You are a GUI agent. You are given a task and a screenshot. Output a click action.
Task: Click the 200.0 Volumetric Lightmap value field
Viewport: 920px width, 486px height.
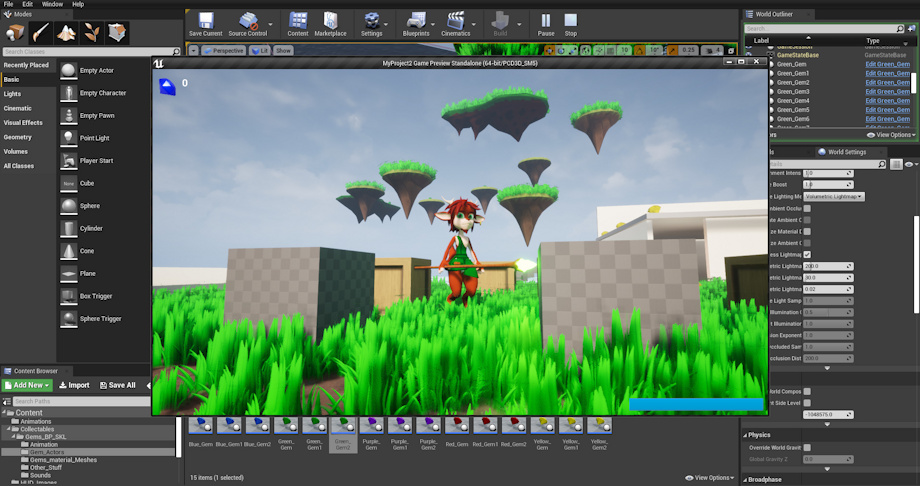828,266
